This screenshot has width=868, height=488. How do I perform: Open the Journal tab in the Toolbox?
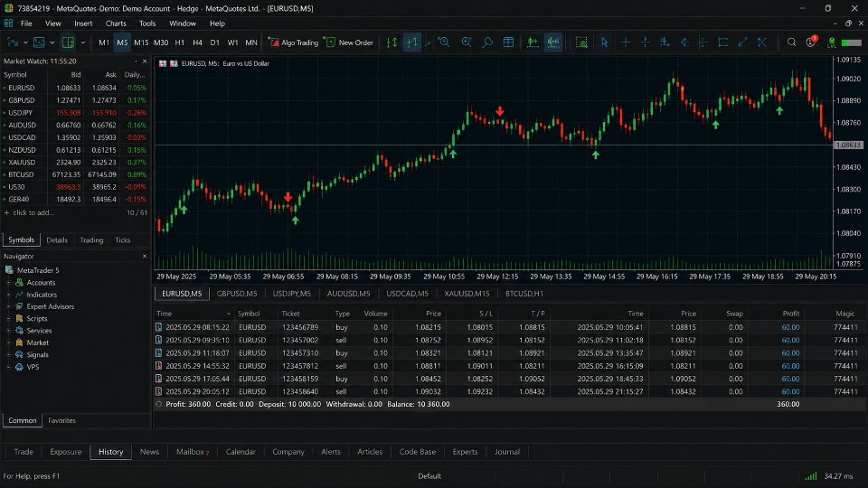pos(506,452)
